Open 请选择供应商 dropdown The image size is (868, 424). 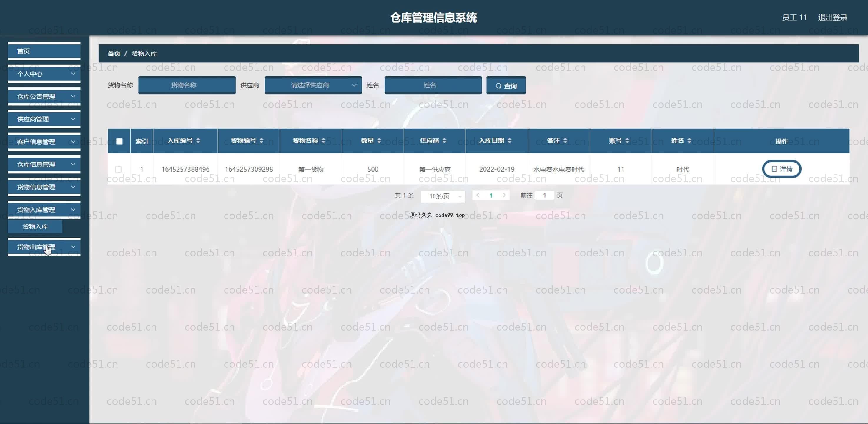pos(313,85)
